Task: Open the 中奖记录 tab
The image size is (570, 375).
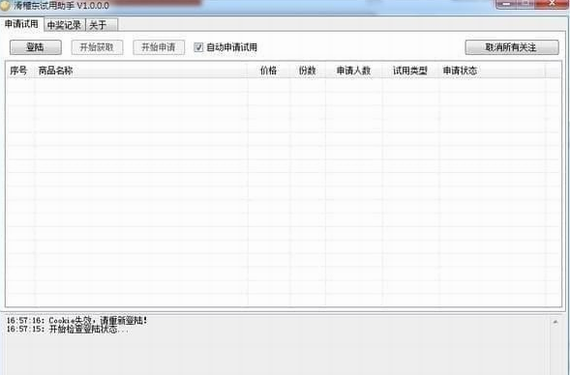Action: 64,25
